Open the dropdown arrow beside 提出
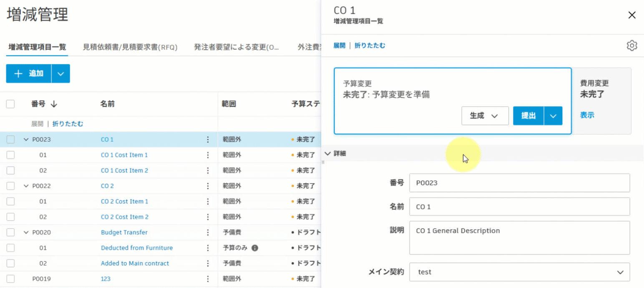 (553, 115)
